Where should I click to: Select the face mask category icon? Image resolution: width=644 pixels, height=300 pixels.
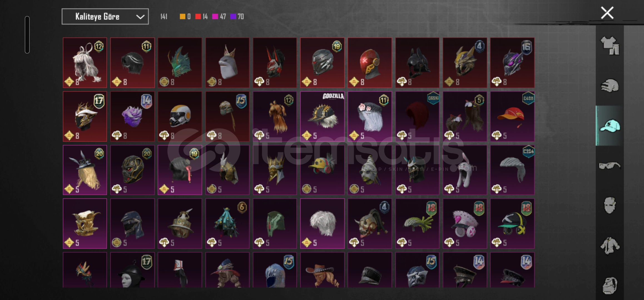click(610, 205)
